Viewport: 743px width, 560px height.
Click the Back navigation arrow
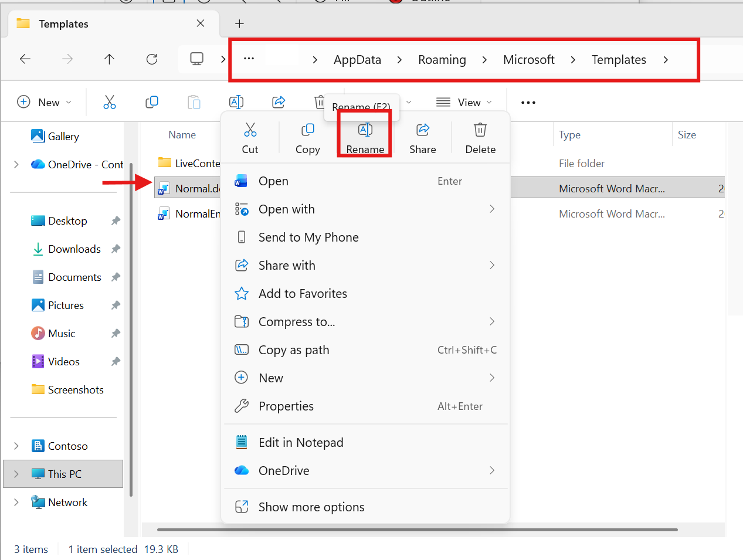click(x=25, y=59)
